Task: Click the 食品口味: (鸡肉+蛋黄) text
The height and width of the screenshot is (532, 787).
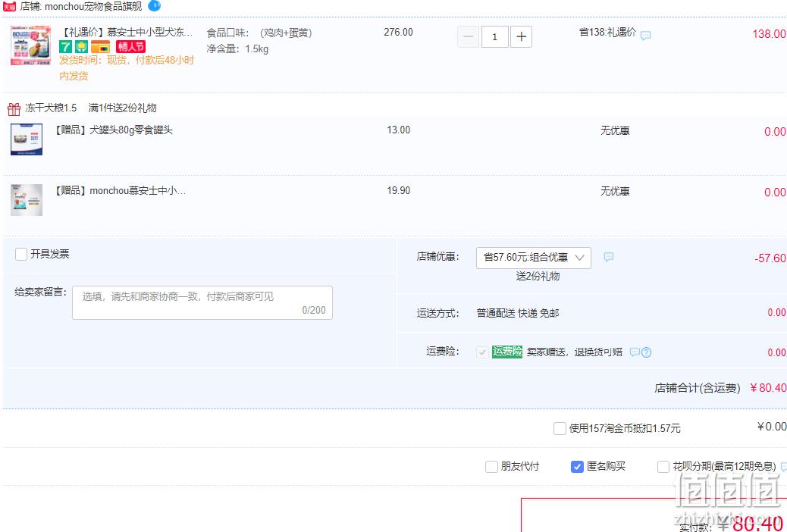Action: click(259, 33)
